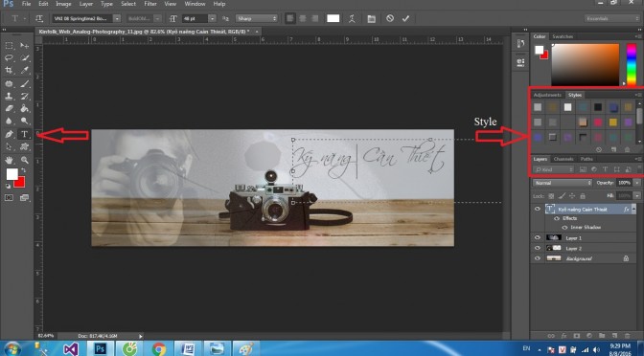Select the Crop tool
Viewport: 644px width, 356px height.
point(9,70)
